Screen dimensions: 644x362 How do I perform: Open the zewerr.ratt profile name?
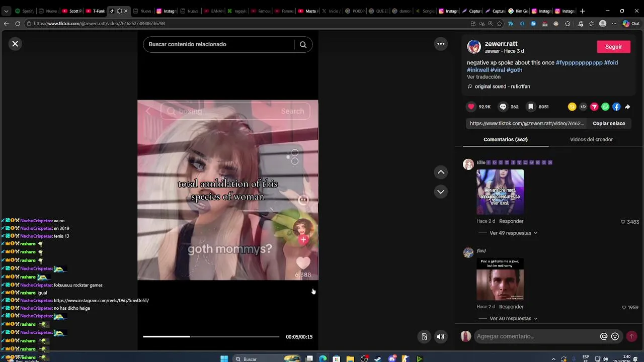(x=501, y=44)
